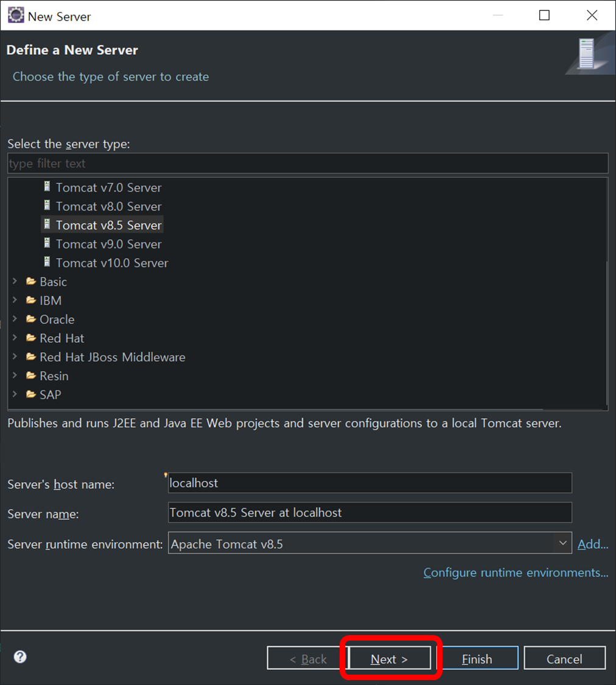Open Configure runtime environments link
This screenshot has height=685, width=616.
click(x=516, y=572)
